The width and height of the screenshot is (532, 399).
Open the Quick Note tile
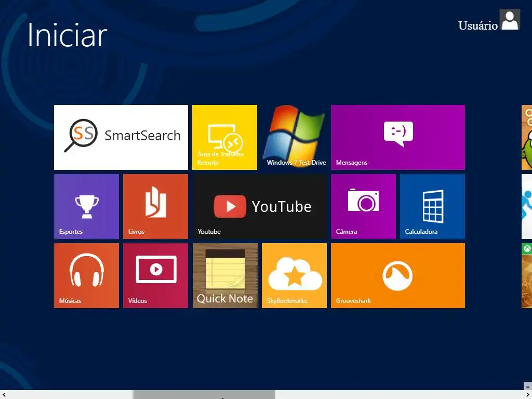pos(225,275)
